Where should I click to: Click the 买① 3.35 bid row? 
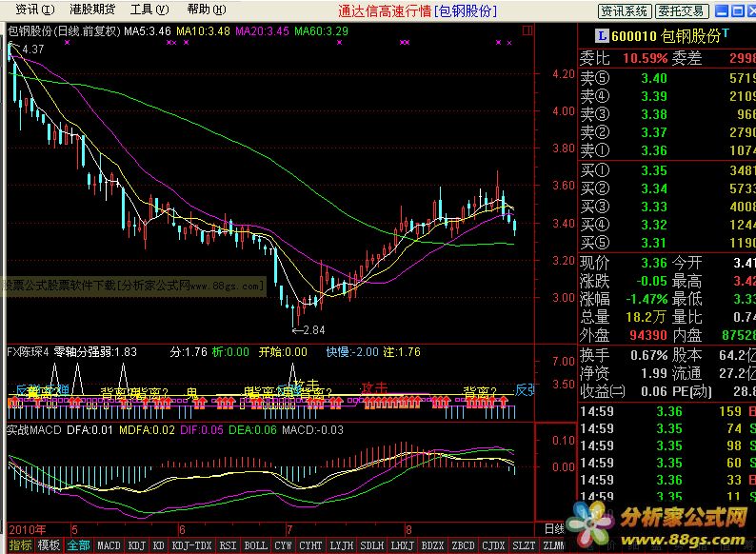click(x=667, y=170)
